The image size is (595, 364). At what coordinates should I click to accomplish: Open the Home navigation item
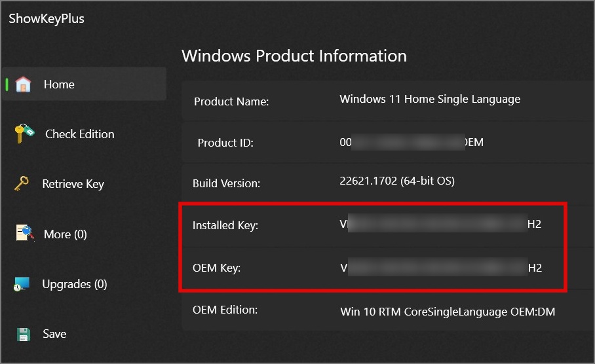click(59, 84)
